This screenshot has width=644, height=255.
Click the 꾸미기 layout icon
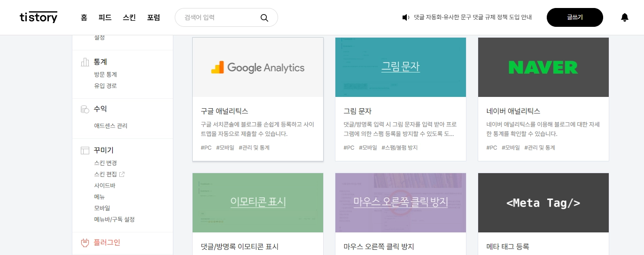click(85, 151)
